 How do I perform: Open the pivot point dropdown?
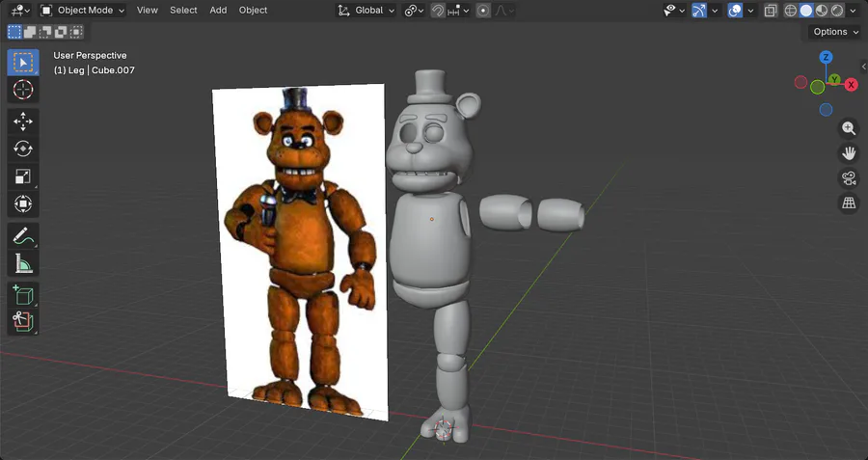coord(414,11)
